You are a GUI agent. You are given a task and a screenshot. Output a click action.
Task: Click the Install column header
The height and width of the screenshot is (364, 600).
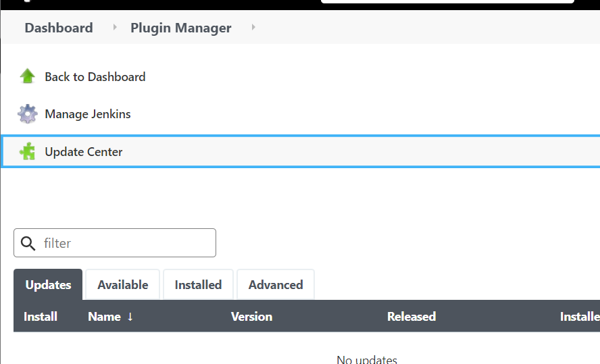[40, 317]
